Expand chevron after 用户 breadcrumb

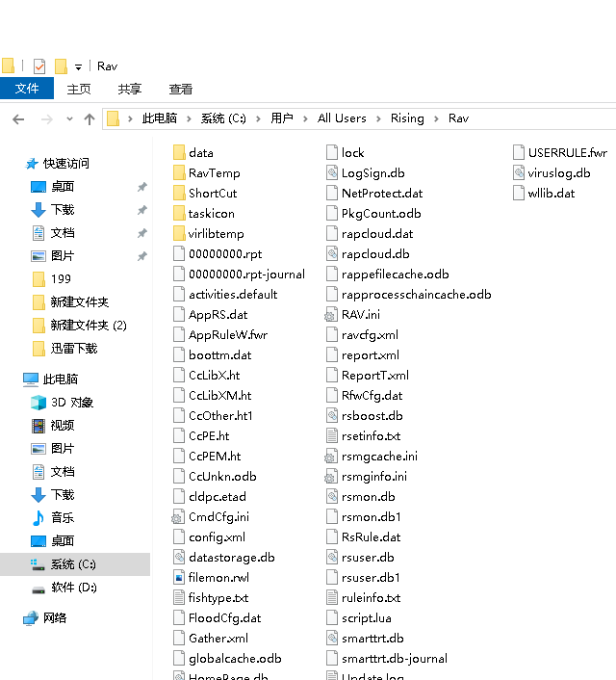[306, 118]
